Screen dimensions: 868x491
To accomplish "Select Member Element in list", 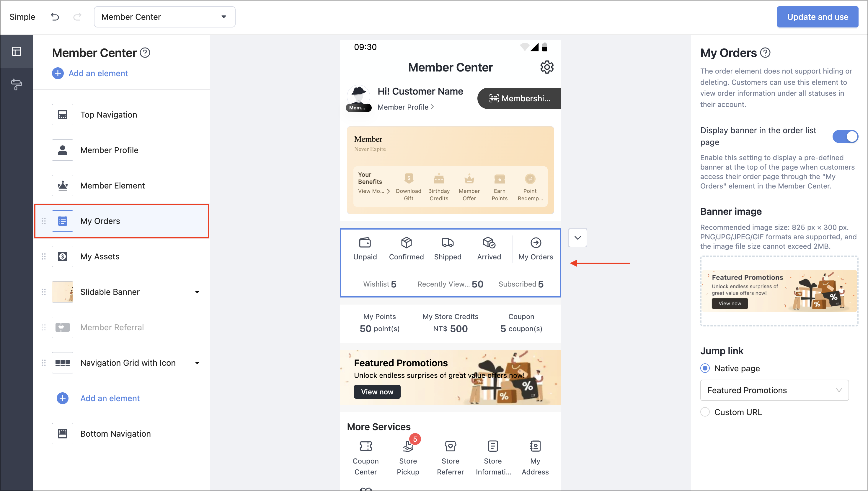I will 122,186.
